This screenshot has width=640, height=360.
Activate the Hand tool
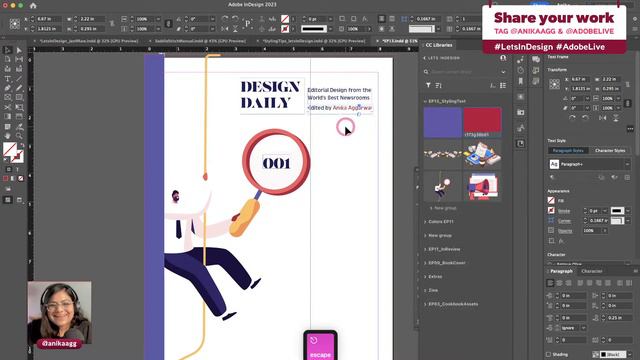tap(7, 136)
